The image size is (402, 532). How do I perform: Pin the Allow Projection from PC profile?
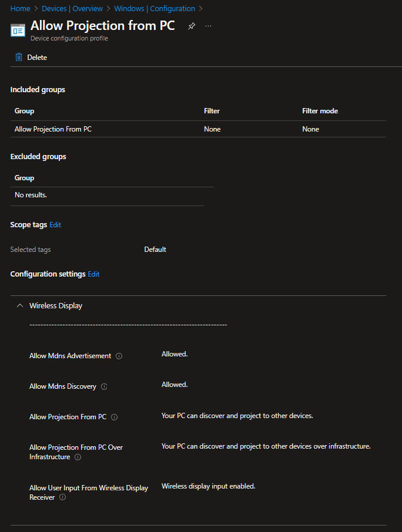[192, 26]
